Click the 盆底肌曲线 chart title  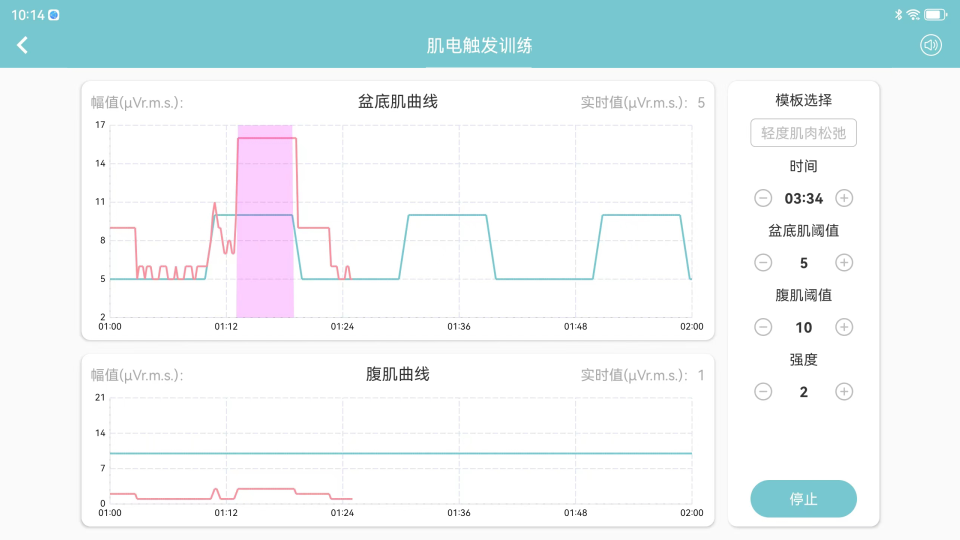[397, 102]
